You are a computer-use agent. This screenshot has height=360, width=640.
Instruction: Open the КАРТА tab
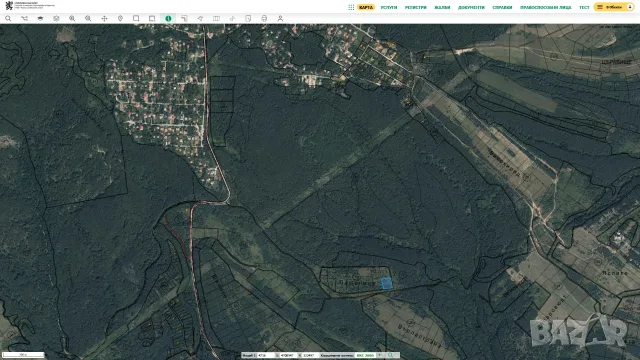coord(366,7)
